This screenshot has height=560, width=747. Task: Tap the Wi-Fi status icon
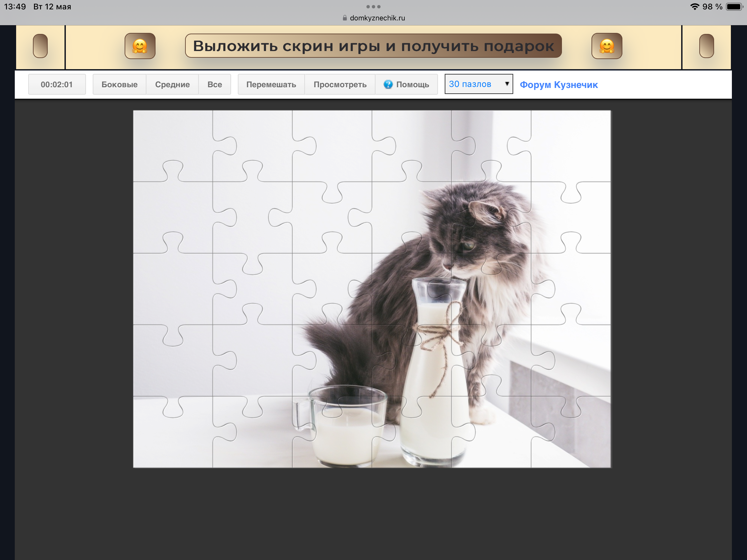pyautogui.click(x=694, y=7)
